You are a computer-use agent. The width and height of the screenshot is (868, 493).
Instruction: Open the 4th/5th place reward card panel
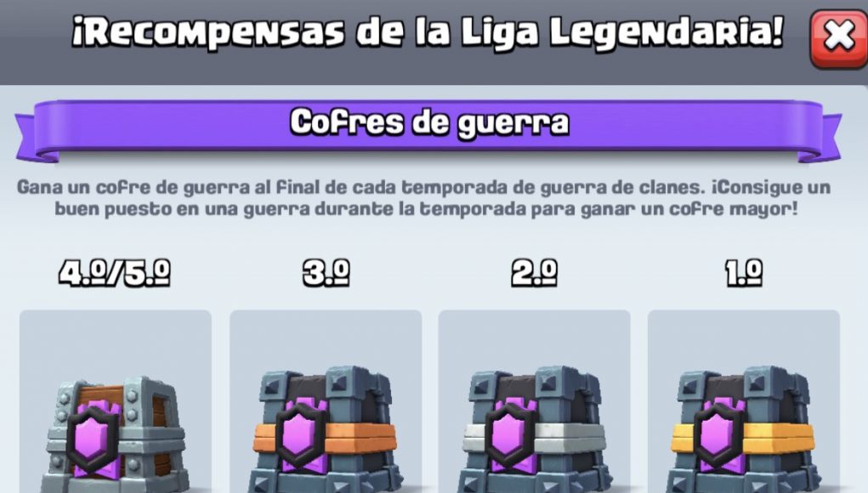click(x=115, y=401)
